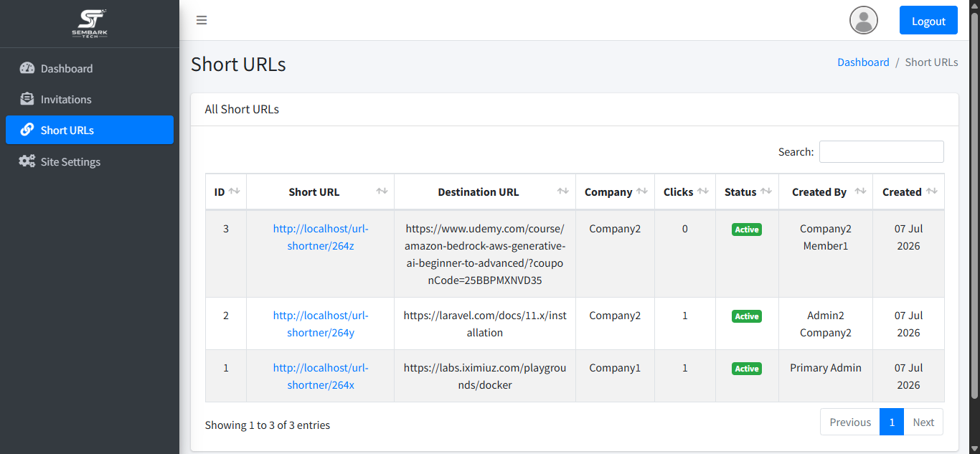Sort by Company column arrows

coord(642,191)
